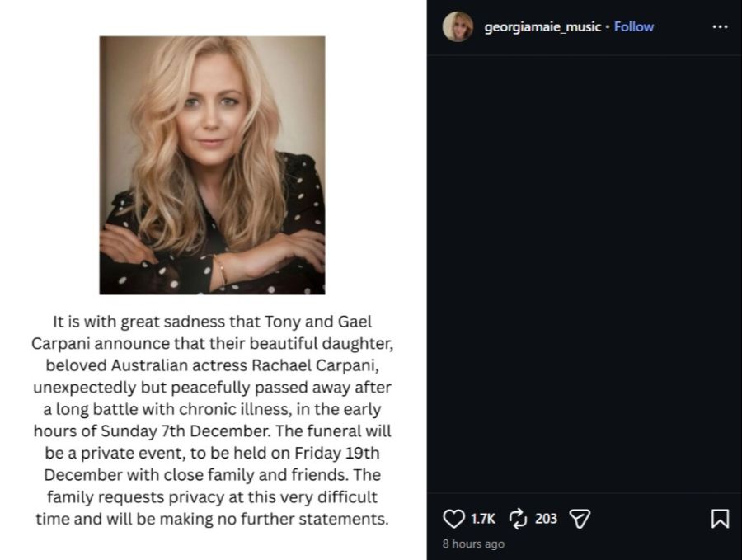Repost the announcement with the repost arrows icon
The width and height of the screenshot is (742, 560).
pyautogui.click(x=517, y=518)
